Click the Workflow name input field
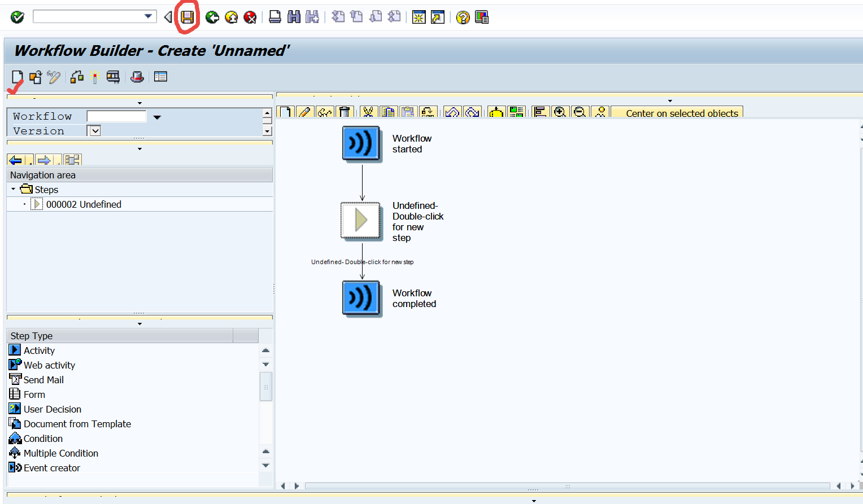This screenshot has height=504, width=863. (x=116, y=116)
